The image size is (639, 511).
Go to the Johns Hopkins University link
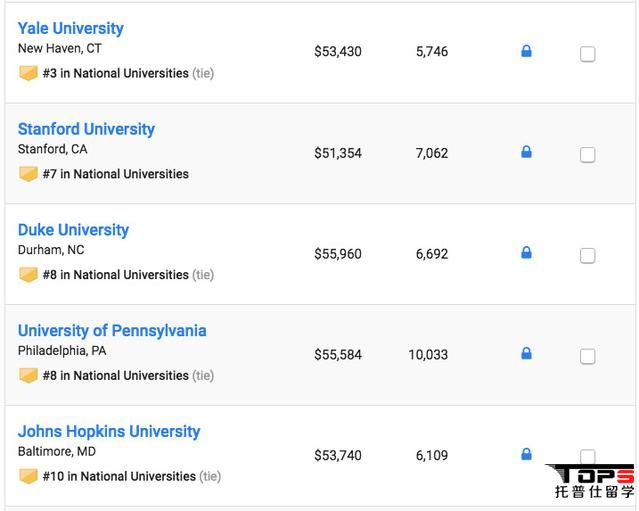coord(109,432)
